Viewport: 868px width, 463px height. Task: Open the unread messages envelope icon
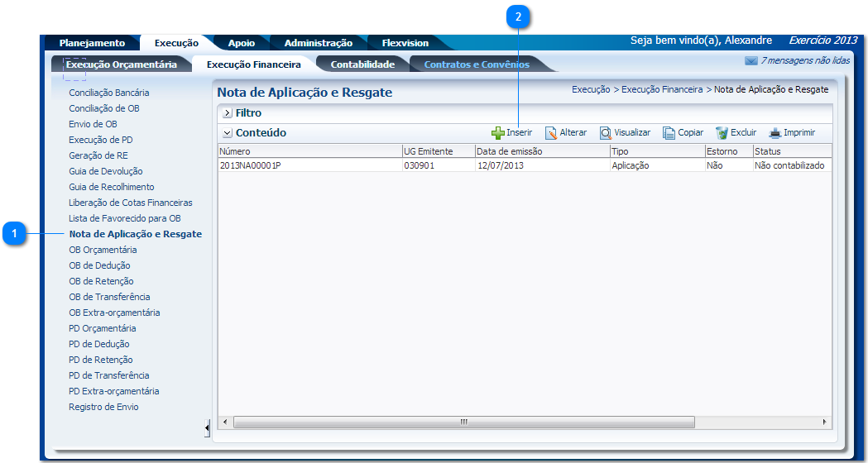[751, 61]
